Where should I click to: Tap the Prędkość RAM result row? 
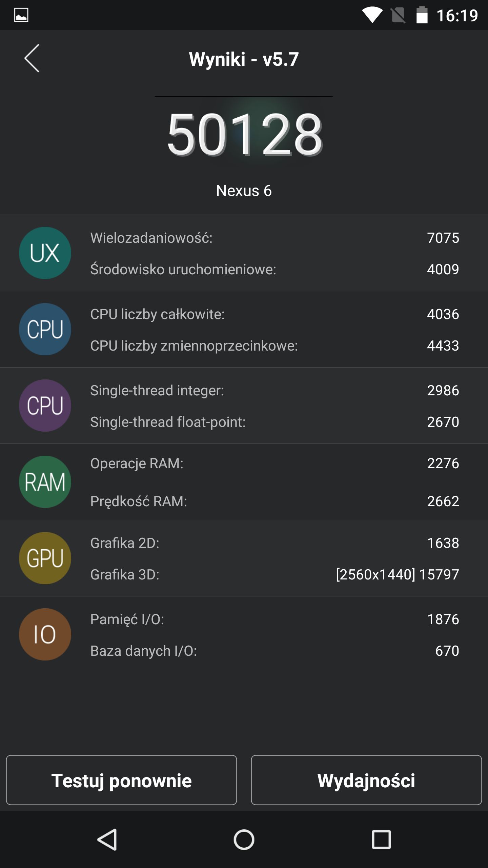[x=274, y=501]
